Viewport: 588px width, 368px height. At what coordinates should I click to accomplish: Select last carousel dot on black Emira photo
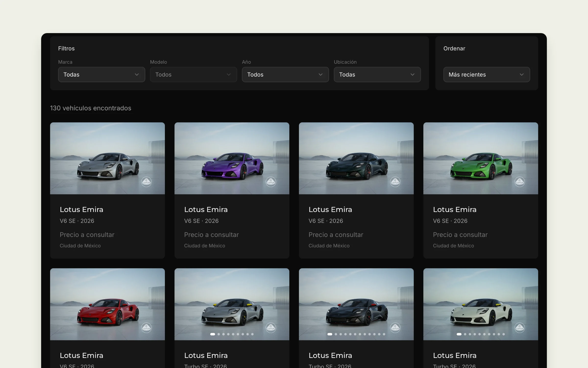click(384, 334)
